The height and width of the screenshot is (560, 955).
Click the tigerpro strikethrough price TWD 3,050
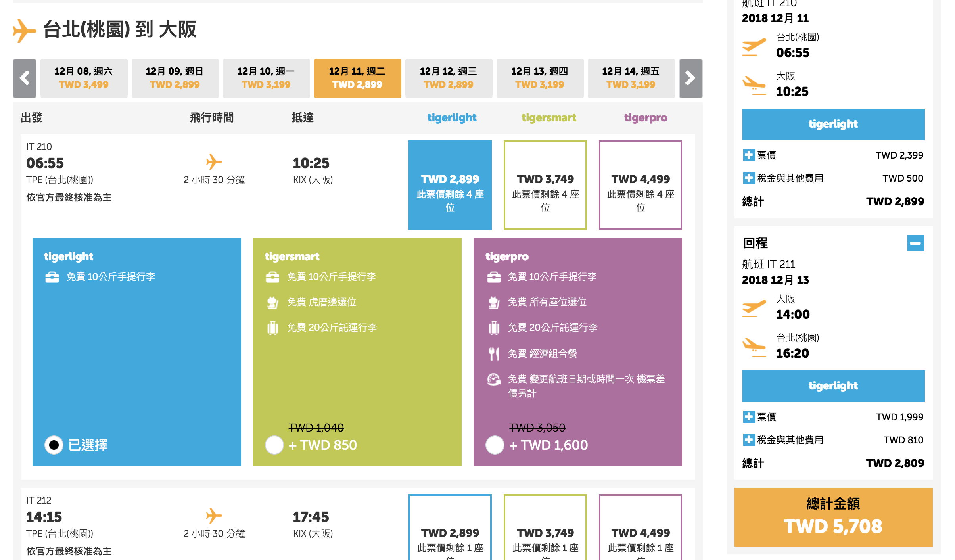click(537, 428)
